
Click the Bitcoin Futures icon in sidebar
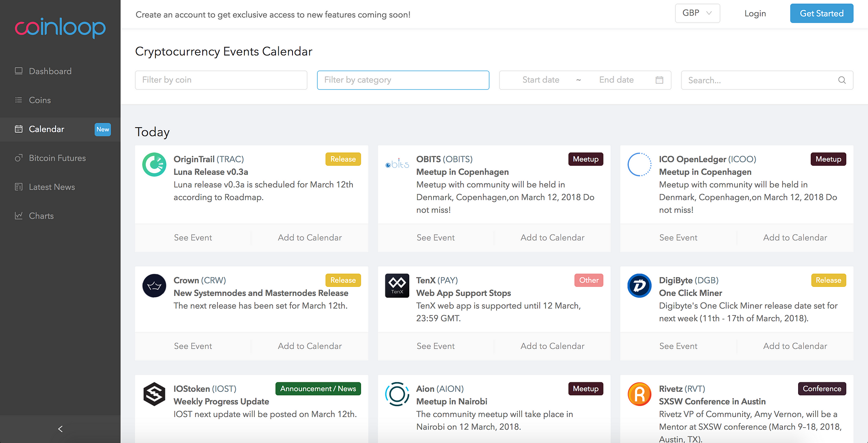19,158
